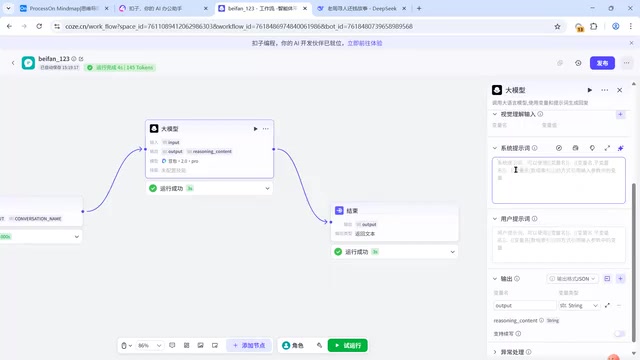Click the duplicate icon left of history icon
640x360 pixels.
[560, 63]
